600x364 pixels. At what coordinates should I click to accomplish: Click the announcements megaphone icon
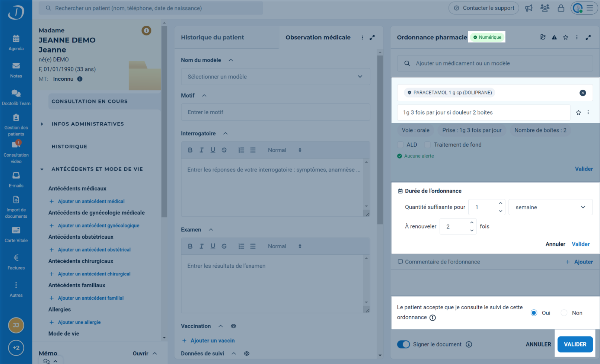point(529,8)
